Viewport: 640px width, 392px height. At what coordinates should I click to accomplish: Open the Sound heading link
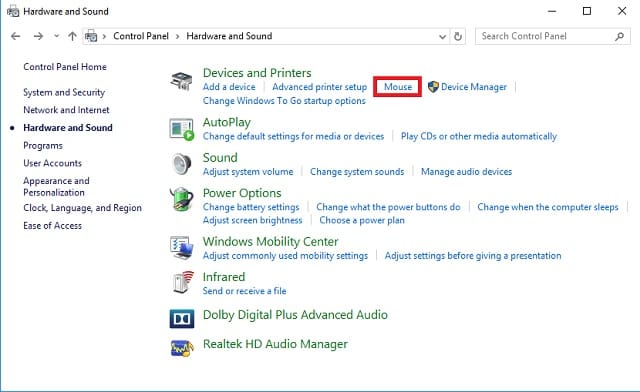220,157
